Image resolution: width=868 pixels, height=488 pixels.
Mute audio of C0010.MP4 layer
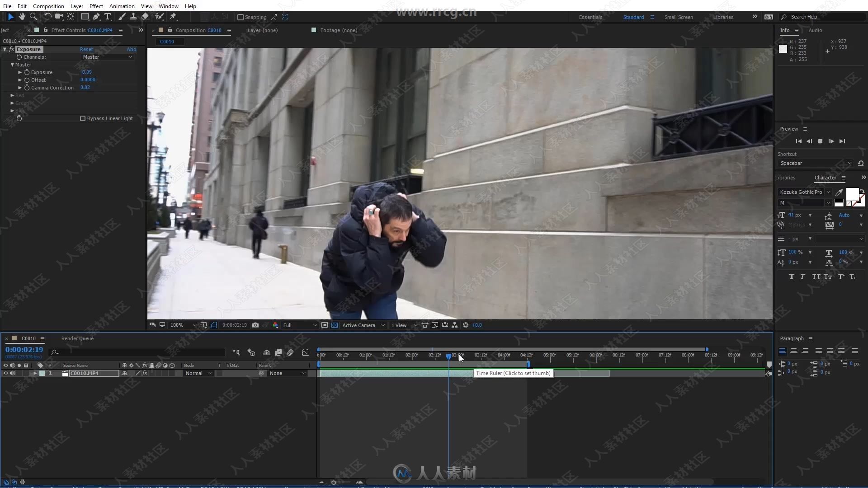[12, 373]
